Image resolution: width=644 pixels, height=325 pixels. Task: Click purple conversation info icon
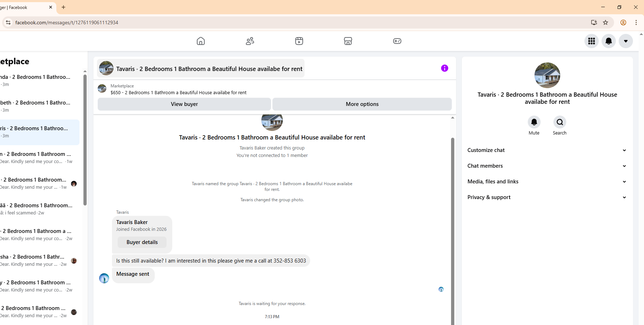[445, 68]
